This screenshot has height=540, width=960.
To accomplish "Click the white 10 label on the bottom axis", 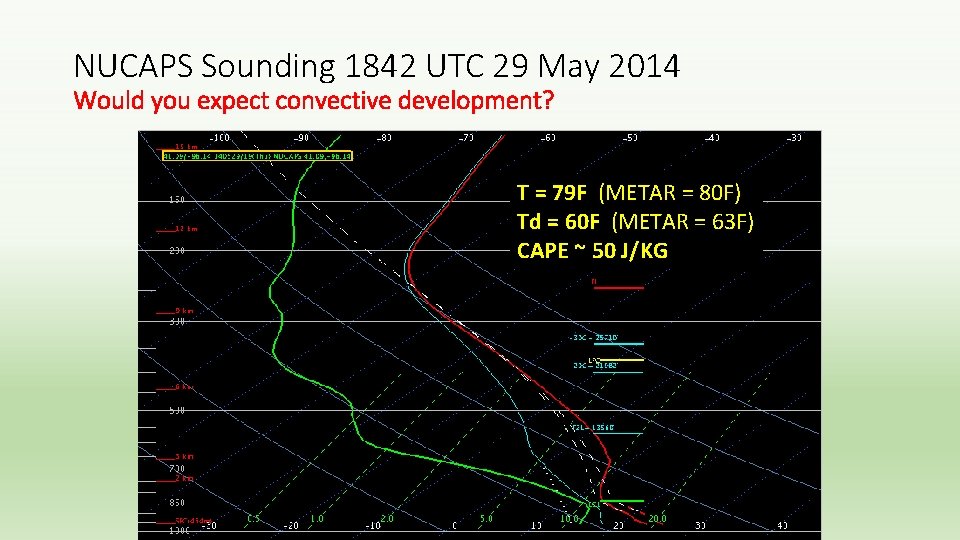I will pos(536,525).
